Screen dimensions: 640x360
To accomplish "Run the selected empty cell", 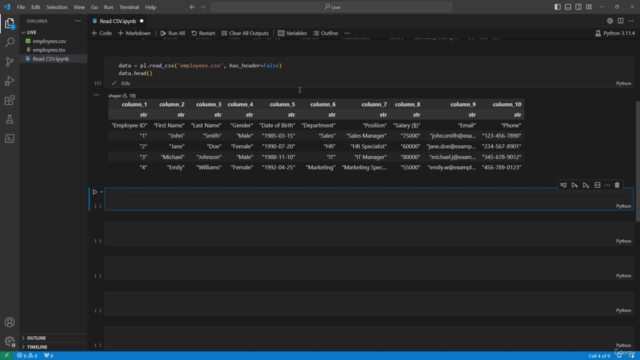I will [x=94, y=192].
